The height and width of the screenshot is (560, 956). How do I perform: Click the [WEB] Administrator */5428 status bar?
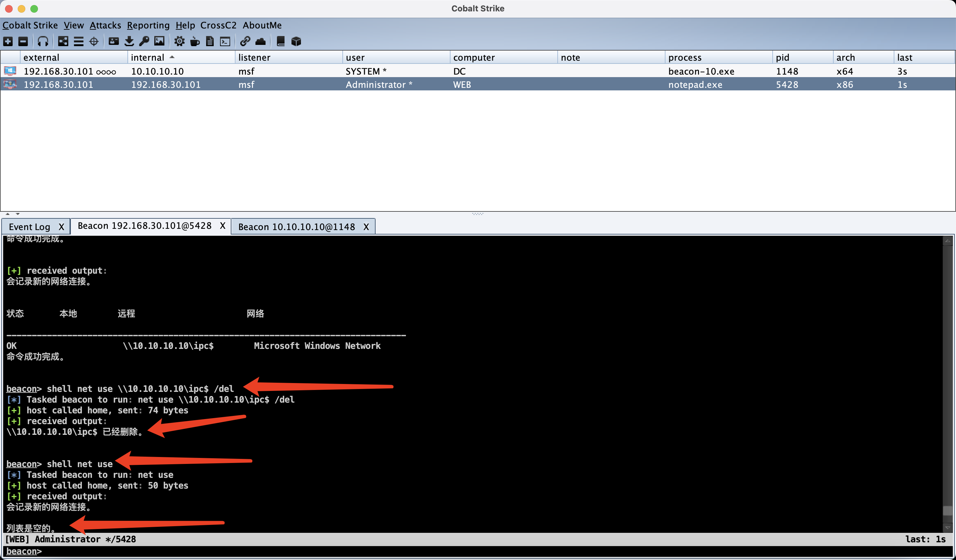point(478,539)
